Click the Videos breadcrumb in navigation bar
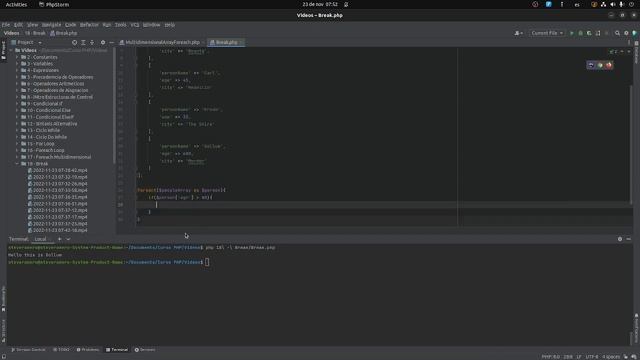Screen dimensions: 640x360 [x=11, y=33]
